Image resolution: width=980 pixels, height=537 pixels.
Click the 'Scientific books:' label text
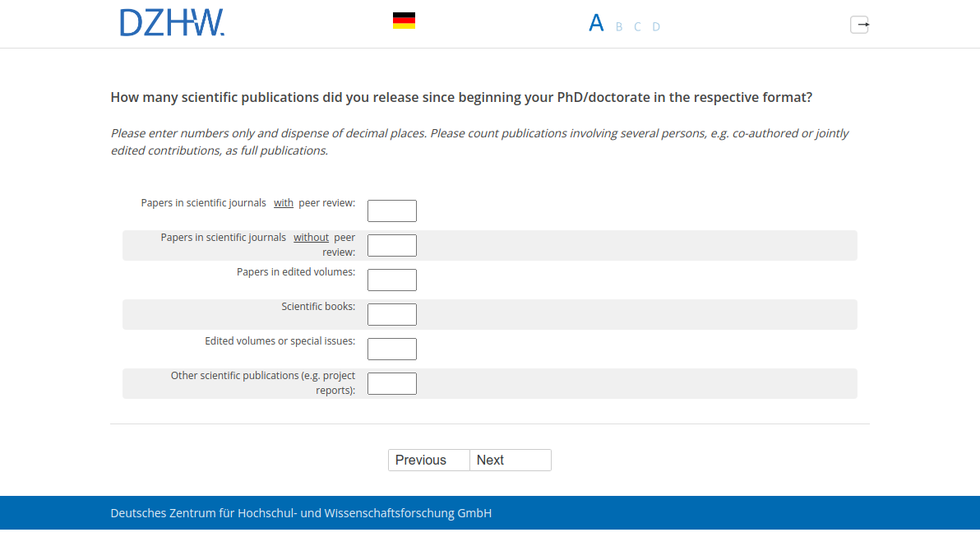318,307
